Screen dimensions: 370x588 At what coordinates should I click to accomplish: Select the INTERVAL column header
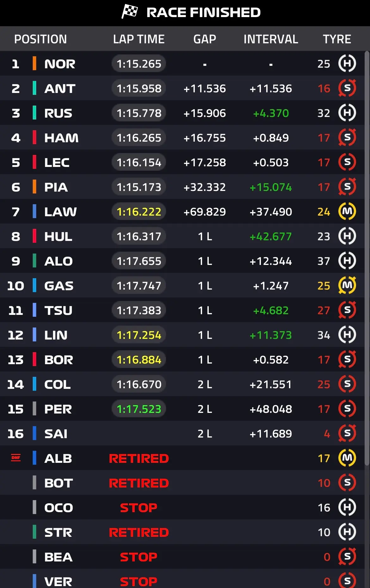click(x=271, y=39)
